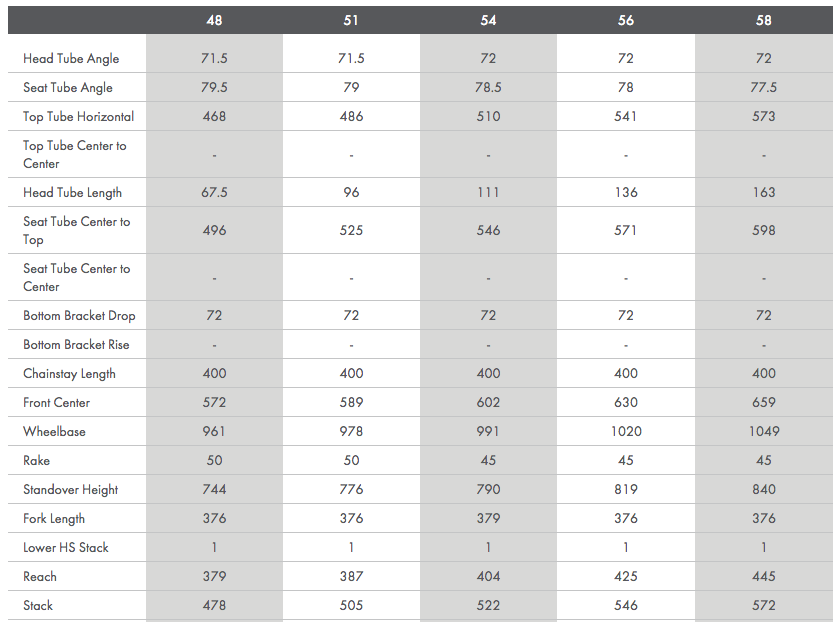
Task: Select the Head Tube Length 111 cell
Action: click(488, 193)
